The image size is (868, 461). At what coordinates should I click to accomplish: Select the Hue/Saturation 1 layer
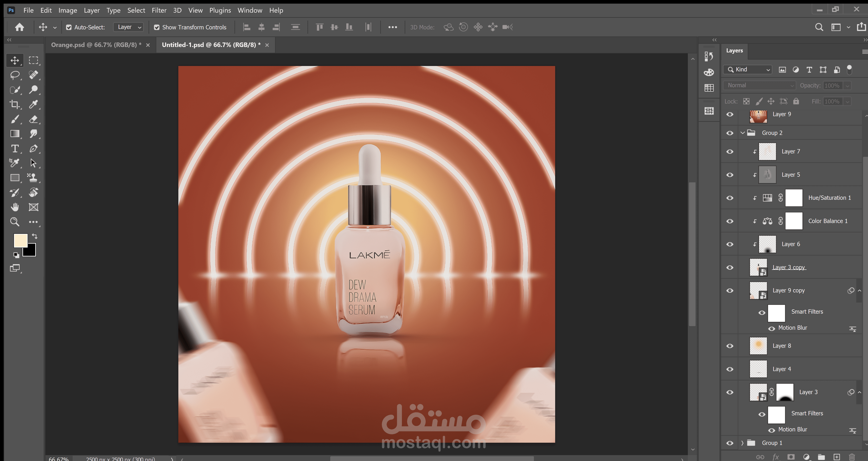tap(829, 198)
